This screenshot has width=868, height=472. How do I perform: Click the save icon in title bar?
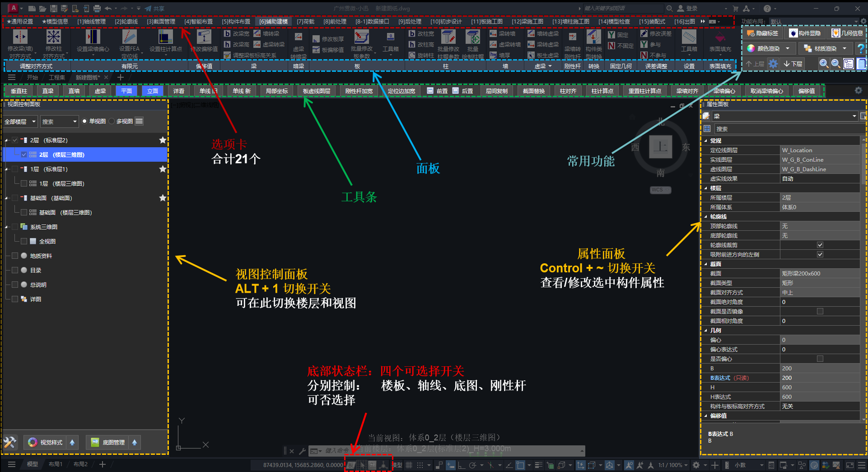pos(54,9)
